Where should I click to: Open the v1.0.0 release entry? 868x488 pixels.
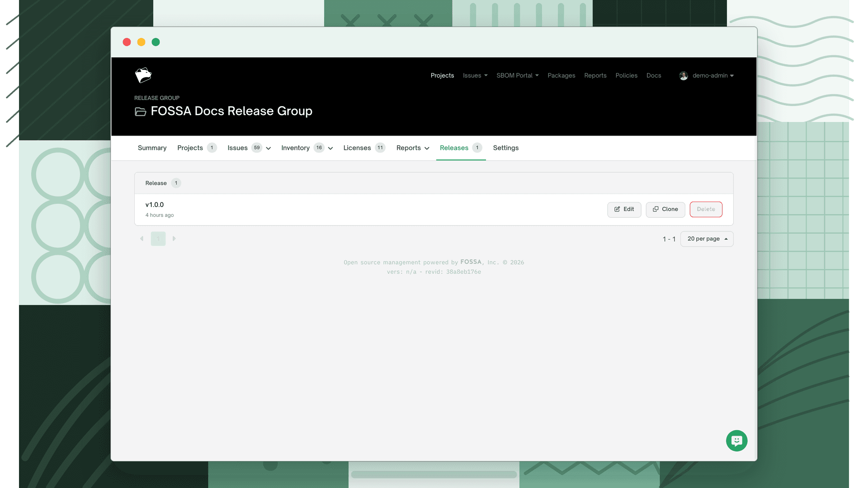pyautogui.click(x=155, y=205)
